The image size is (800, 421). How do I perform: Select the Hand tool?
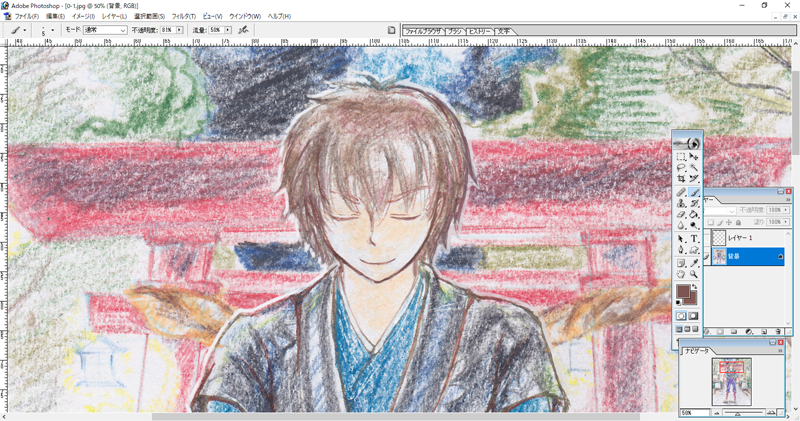coord(681,274)
